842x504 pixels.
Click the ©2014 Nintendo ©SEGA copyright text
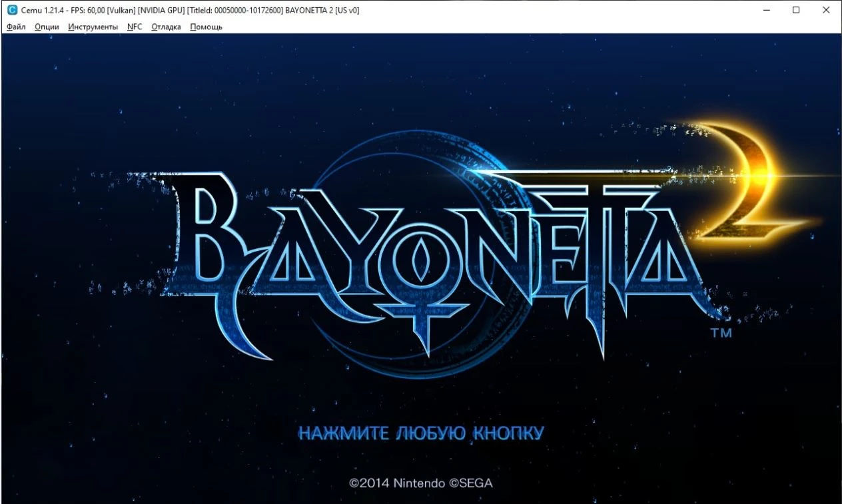[x=421, y=483]
